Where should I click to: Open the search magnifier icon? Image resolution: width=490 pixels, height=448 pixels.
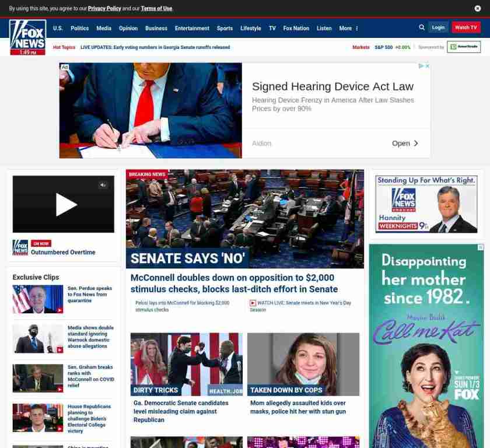pyautogui.click(x=422, y=27)
